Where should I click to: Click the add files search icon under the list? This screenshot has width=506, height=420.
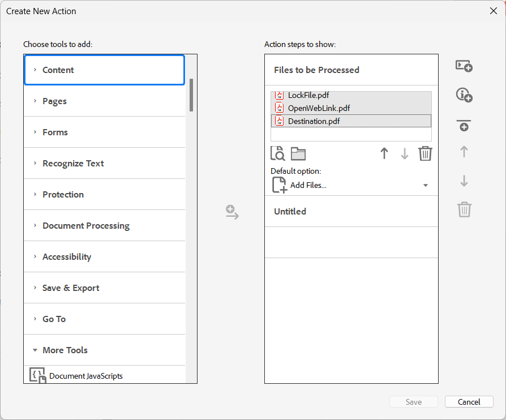(x=278, y=153)
